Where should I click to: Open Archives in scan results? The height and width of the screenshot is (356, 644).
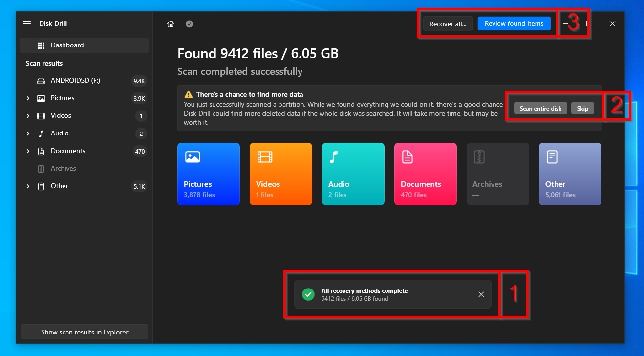(x=85, y=169)
